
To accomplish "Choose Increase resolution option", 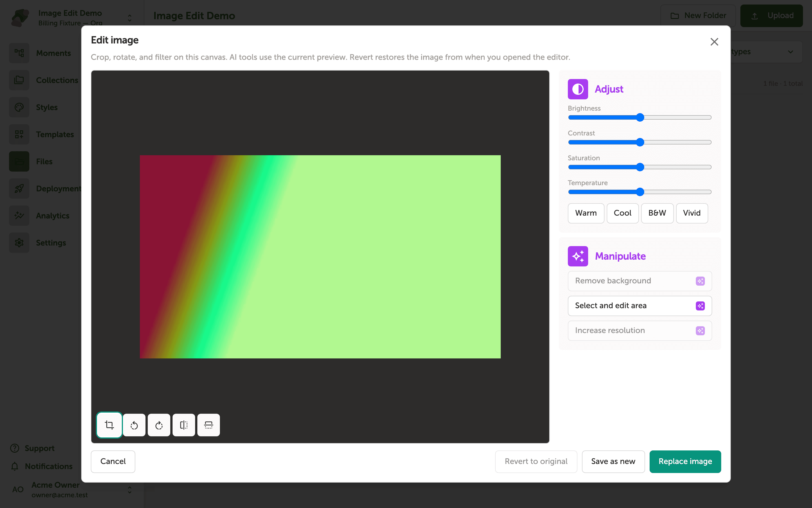I will (639, 330).
